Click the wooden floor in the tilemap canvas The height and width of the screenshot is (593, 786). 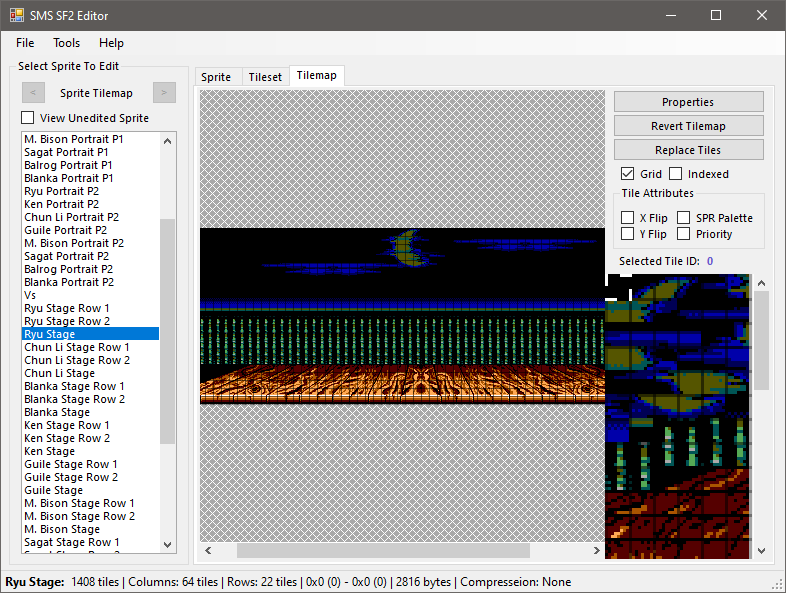pyautogui.click(x=402, y=383)
